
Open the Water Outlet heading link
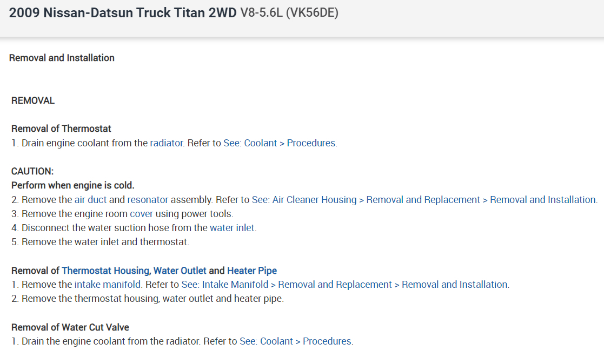click(x=180, y=271)
